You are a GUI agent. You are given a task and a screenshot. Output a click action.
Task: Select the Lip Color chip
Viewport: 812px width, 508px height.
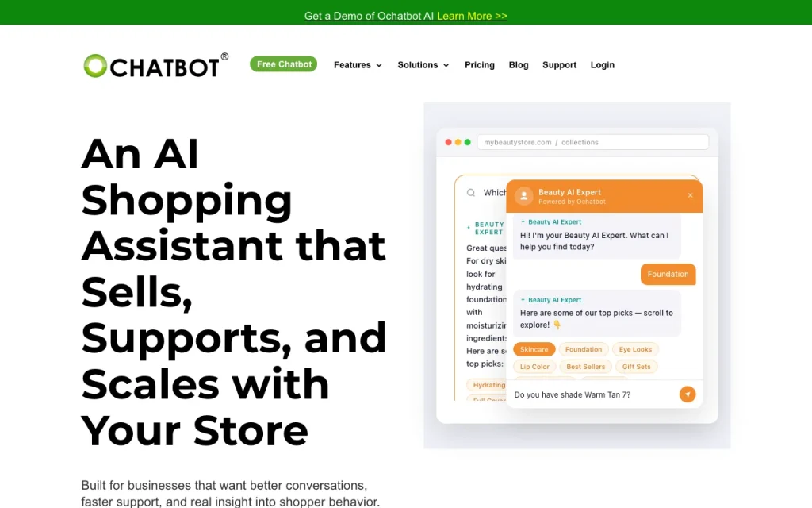click(x=534, y=367)
